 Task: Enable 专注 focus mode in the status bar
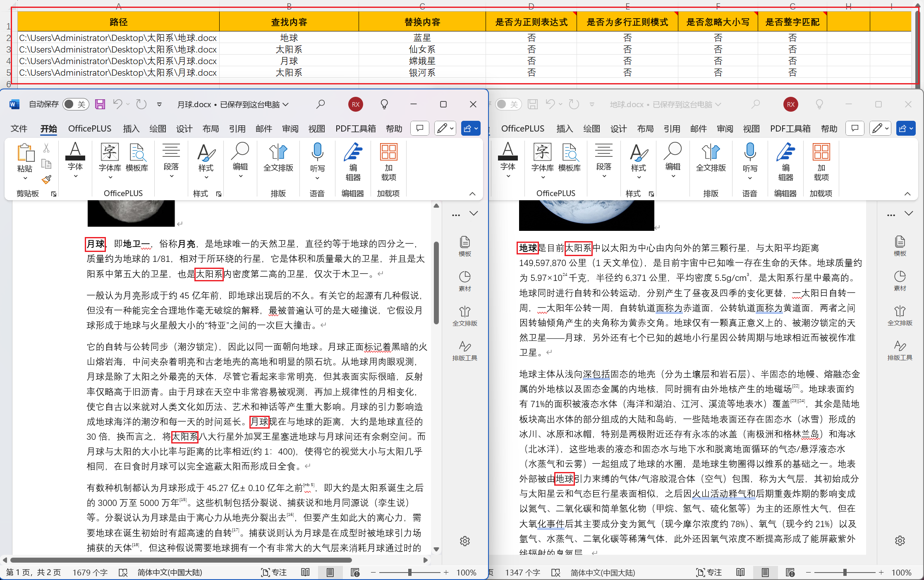274,573
